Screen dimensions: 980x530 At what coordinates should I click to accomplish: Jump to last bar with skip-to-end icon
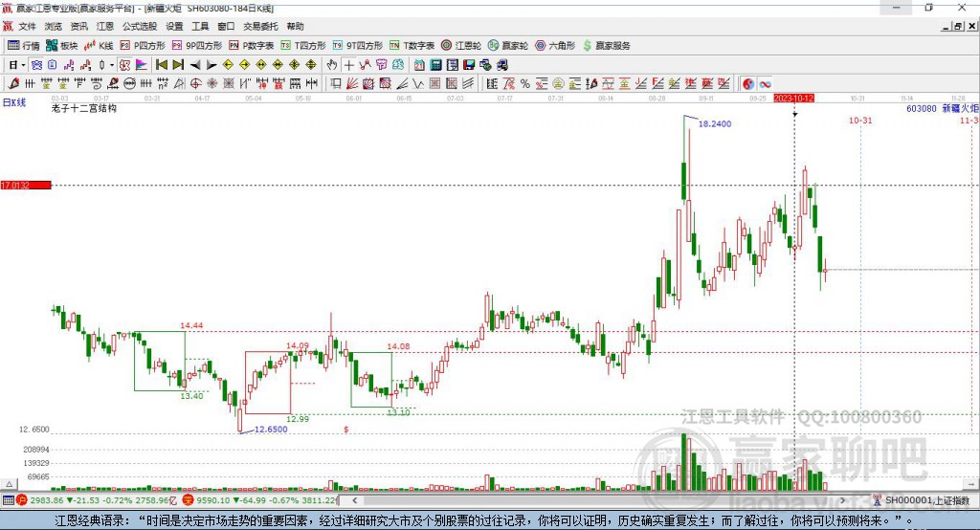click(178, 65)
